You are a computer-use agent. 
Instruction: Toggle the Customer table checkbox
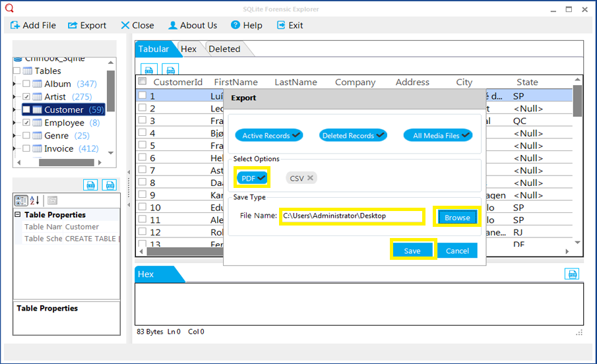26,109
